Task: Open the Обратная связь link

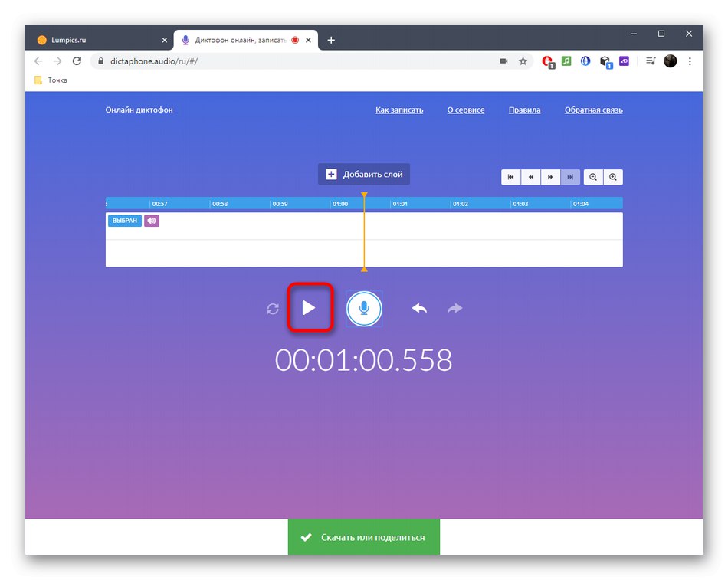Action: coord(593,110)
